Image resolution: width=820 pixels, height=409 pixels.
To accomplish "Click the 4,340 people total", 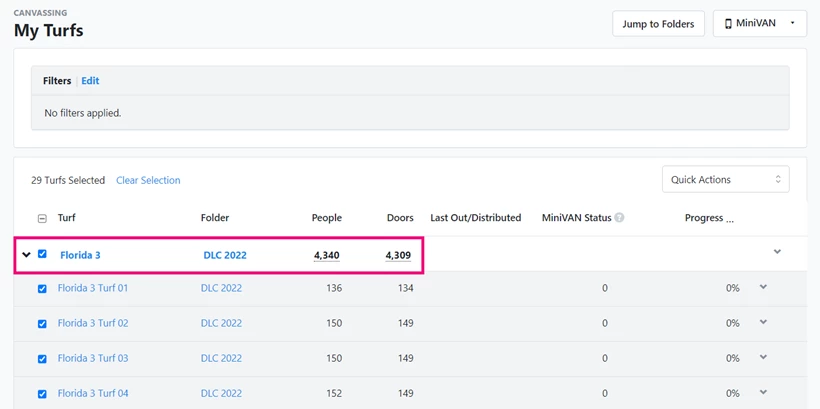I will pyautogui.click(x=326, y=255).
